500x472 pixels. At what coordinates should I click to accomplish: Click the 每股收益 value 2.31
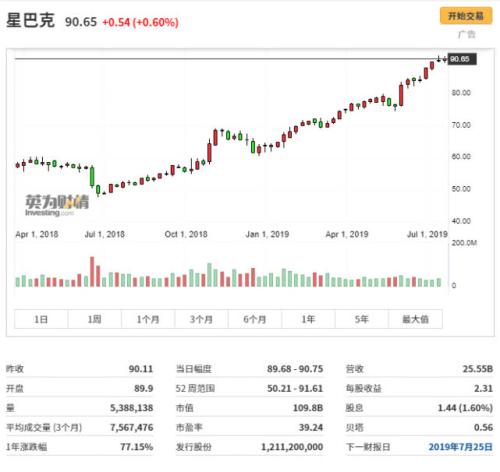pos(483,388)
